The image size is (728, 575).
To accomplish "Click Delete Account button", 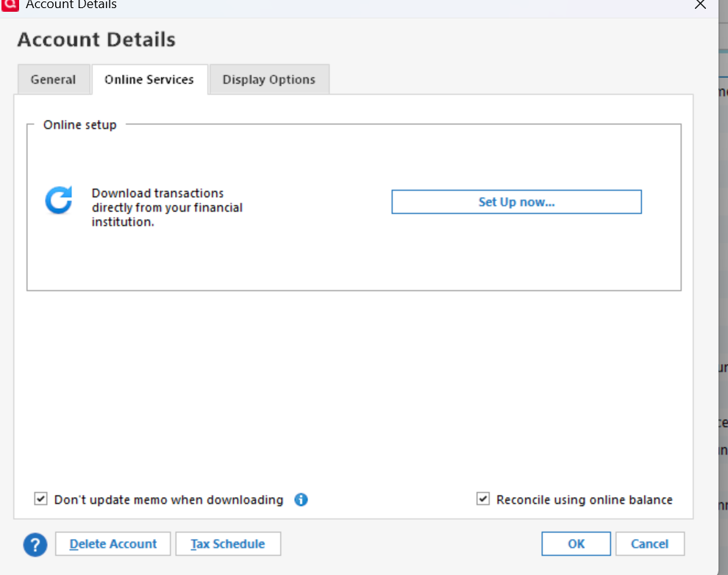I will pyautogui.click(x=113, y=544).
